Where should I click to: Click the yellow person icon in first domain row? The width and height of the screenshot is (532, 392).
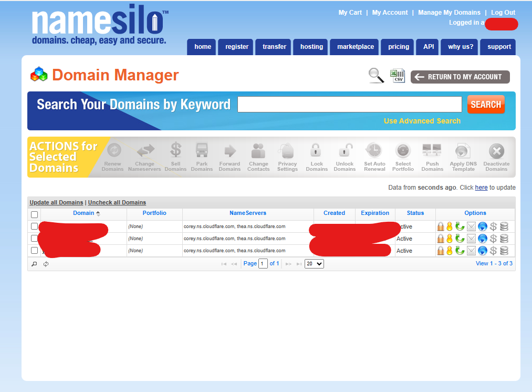click(x=450, y=226)
